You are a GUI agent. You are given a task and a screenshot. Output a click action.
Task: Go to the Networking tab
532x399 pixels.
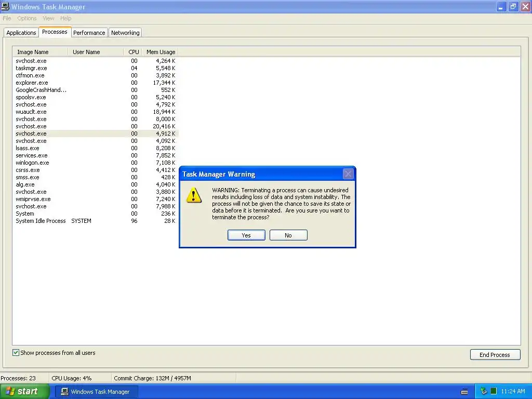coord(125,33)
